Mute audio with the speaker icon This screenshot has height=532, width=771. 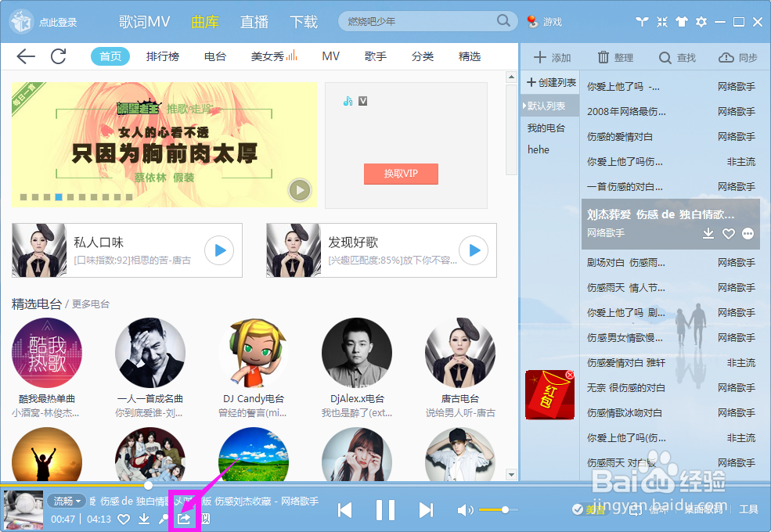[x=465, y=510]
